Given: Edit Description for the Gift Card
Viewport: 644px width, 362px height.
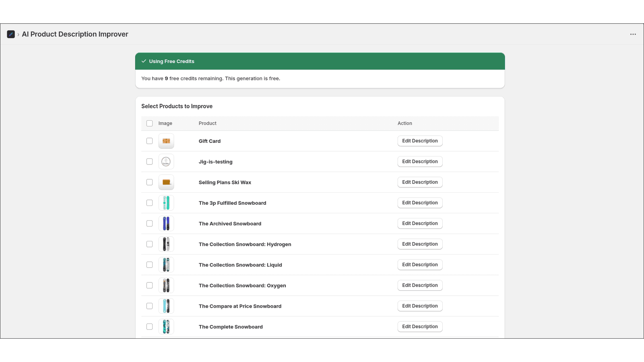Looking at the screenshot, I should pos(420,141).
